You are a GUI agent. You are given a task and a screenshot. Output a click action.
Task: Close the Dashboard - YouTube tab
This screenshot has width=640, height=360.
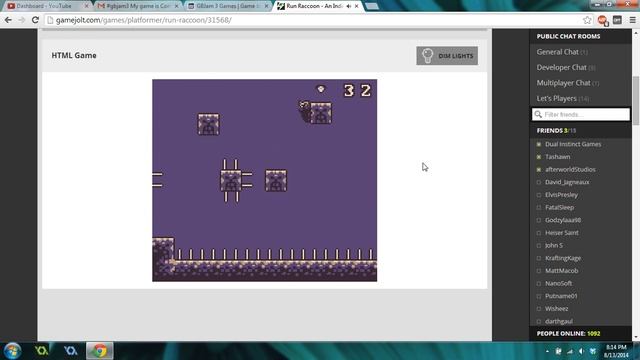[86, 6]
